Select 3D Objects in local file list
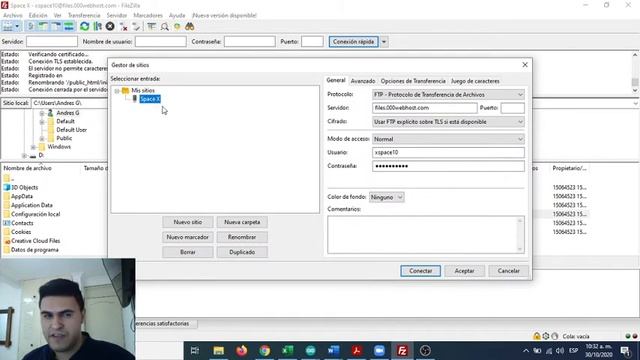Image resolution: width=640 pixels, height=360 pixels. 24,187
